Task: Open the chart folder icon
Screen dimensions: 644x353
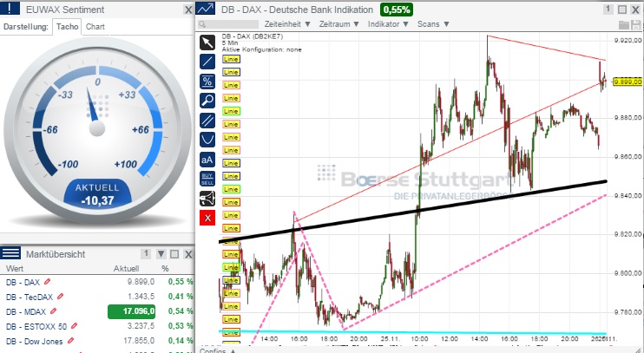Action: 624,25
